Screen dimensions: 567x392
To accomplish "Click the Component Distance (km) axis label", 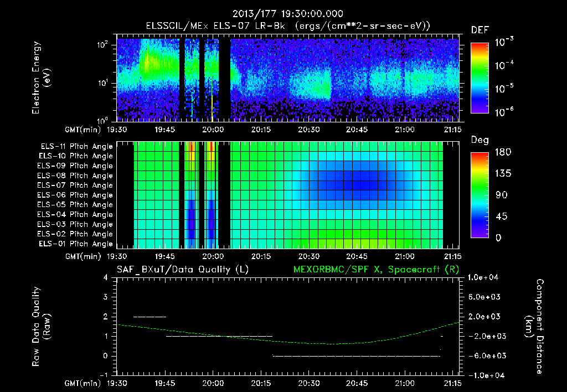I will pyautogui.click(x=534, y=327).
